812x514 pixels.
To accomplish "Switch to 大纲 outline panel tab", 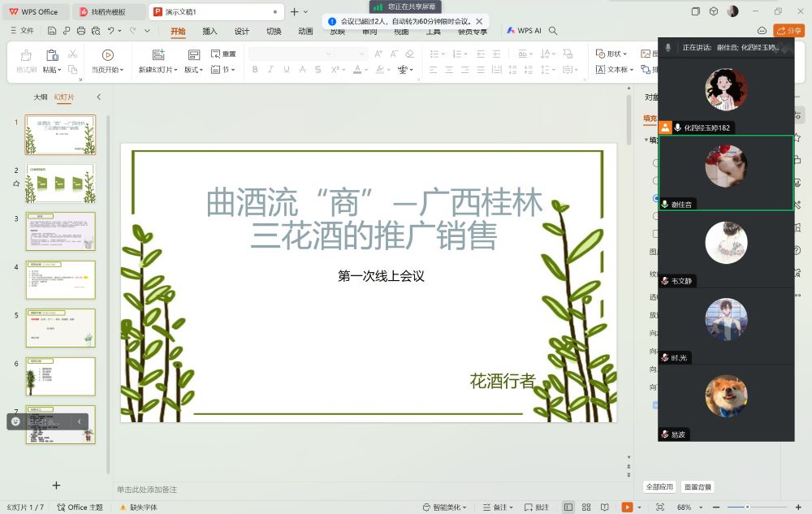I will pos(40,97).
